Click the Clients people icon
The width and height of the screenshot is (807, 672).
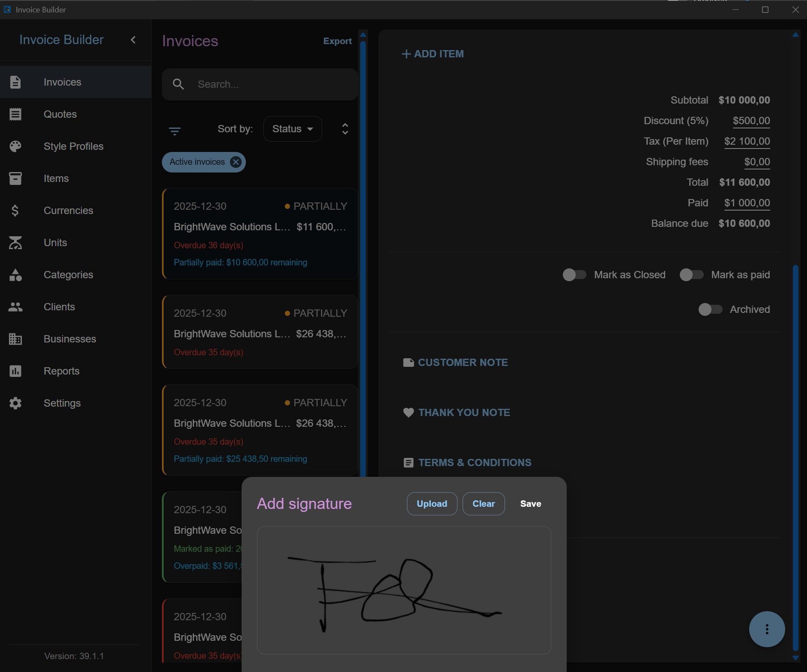(15, 307)
